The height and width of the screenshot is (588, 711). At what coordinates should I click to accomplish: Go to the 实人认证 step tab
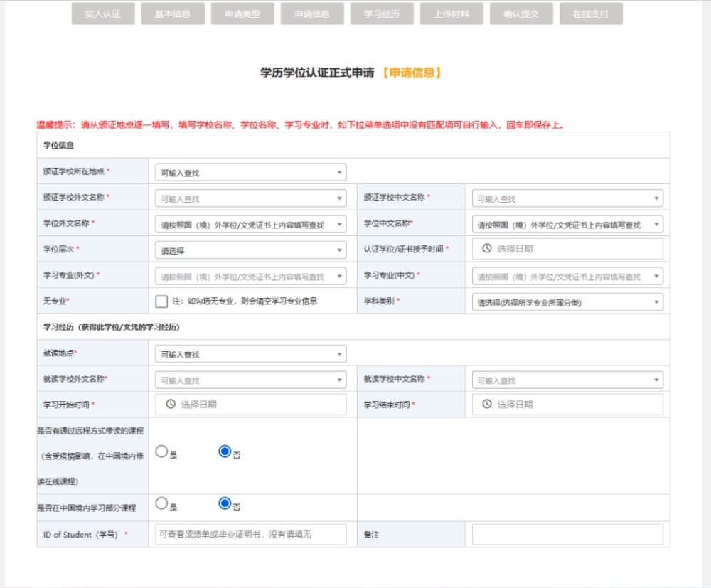pyautogui.click(x=103, y=14)
